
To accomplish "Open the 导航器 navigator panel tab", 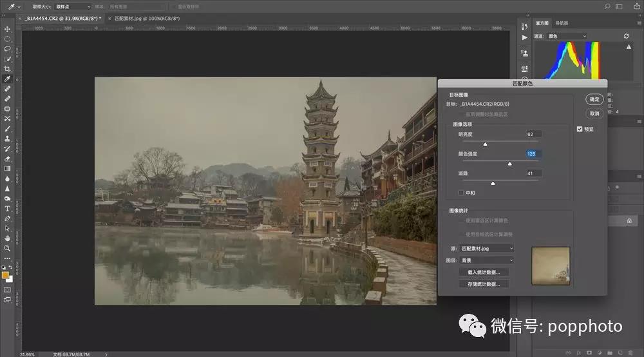I will pos(562,23).
